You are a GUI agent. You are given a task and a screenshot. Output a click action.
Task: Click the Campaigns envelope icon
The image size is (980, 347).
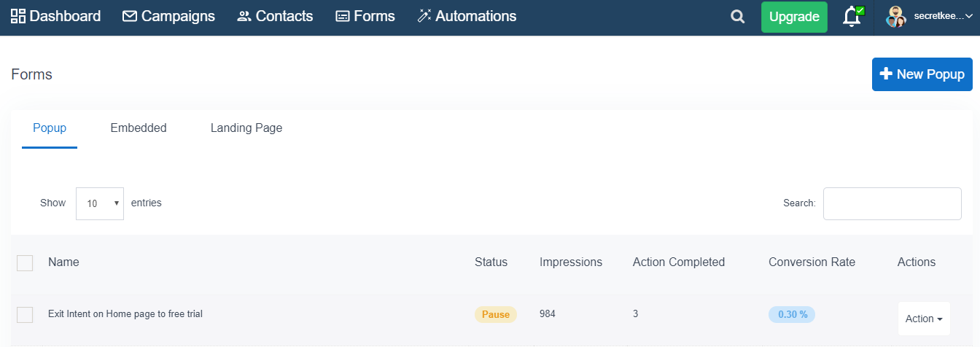coord(130,16)
